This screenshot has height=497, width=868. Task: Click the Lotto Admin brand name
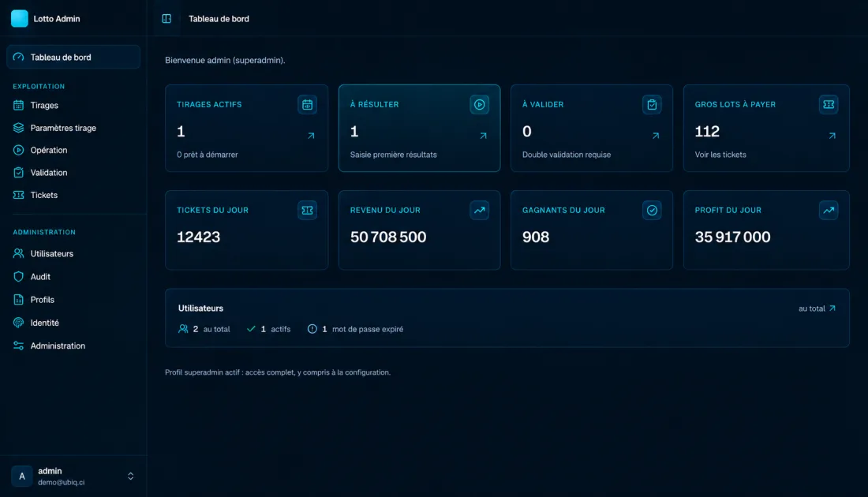click(x=57, y=19)
